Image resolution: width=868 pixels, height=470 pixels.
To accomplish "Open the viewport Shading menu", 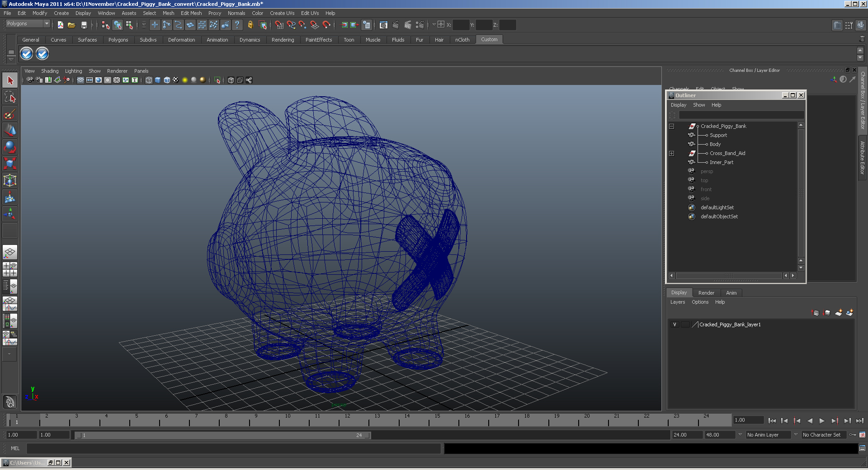I will (x=50, y=71).
